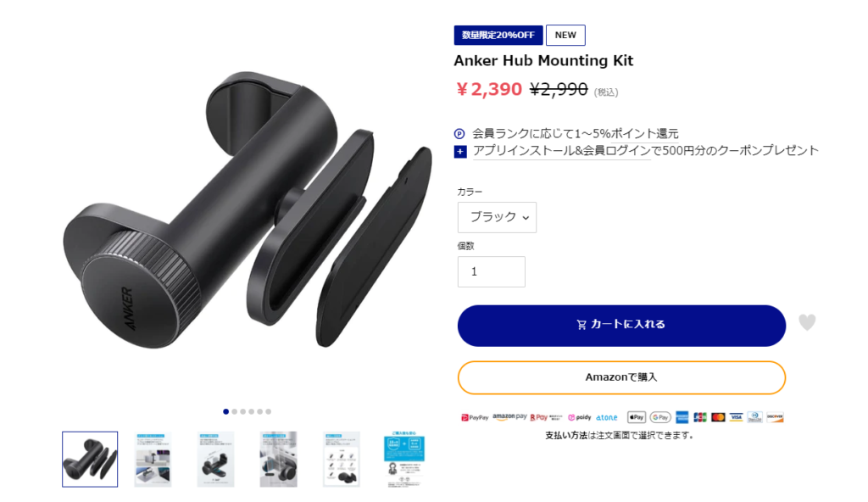Click the JCB card logo
868x502 pixels.
coord(699,417)
